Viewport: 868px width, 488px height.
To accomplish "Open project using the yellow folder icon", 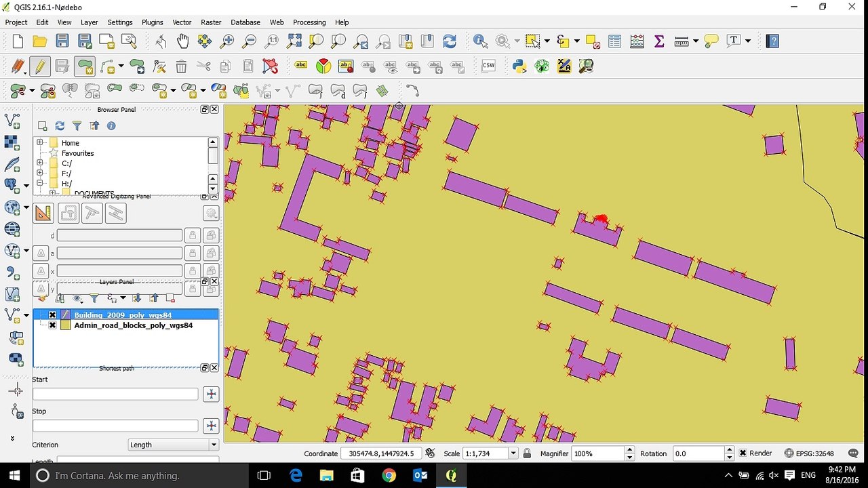I will [40, 41].
